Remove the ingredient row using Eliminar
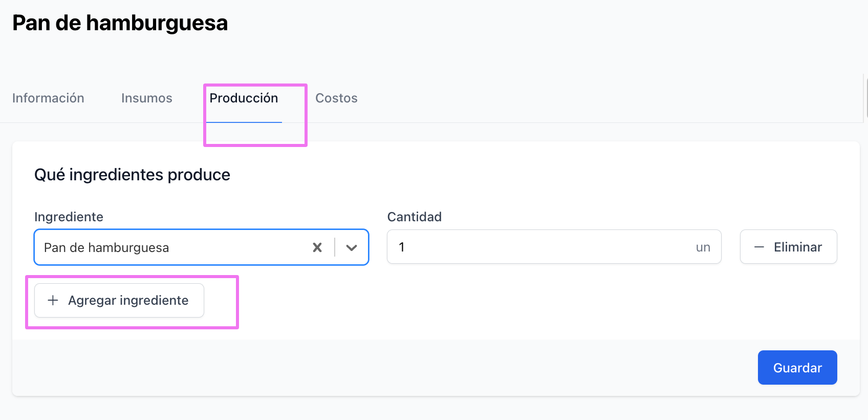This screenshot has width=868, height=420. tap(788, 247)
